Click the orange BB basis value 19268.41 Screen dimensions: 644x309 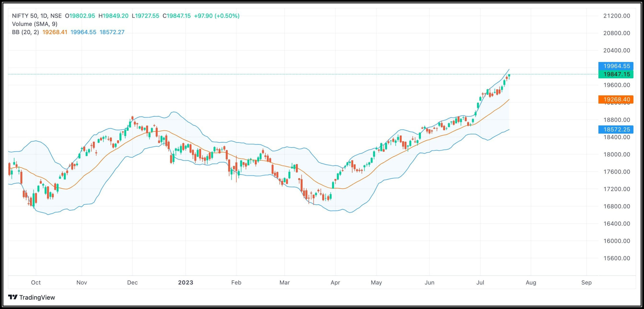[55, 32]
